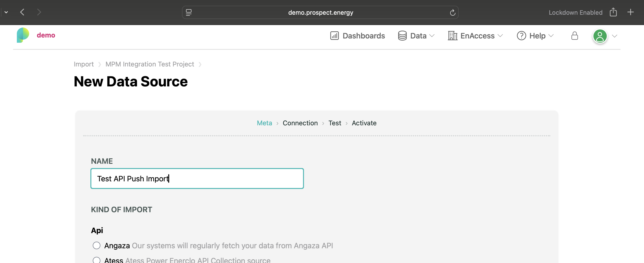The width and height of the screenshot is (644, 263).
Task: Open Dashboards via the bar chart icon
Action: pyautogui.click(x=335, y=36)
